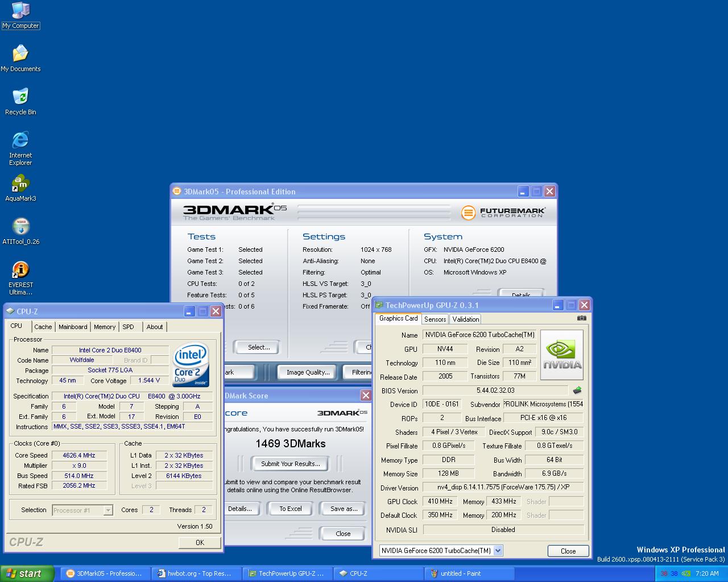
Task: Open the Memory tab in CPU-Z
Action: click(x=105, y=327)
